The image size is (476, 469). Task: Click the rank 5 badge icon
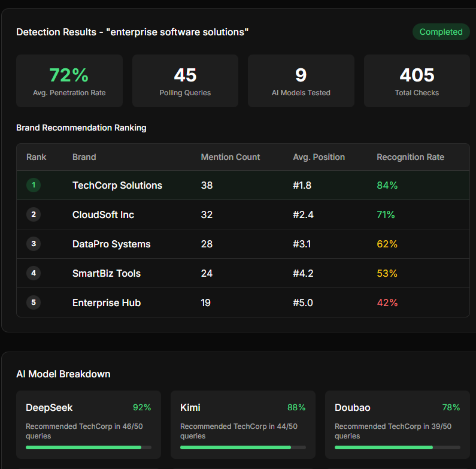point(34,302)
